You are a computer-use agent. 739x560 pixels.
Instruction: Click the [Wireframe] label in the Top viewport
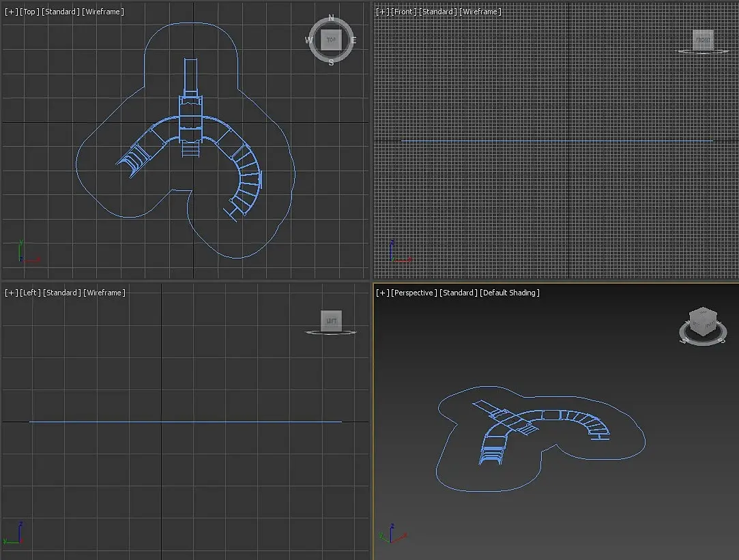(x=103, y=12)
